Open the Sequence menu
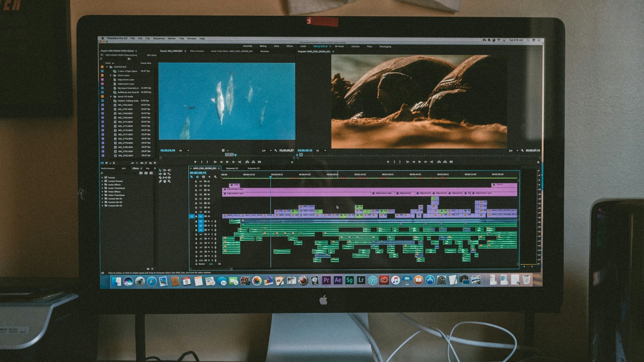Viewport: 644px width, 362px height. pos(159,39)
